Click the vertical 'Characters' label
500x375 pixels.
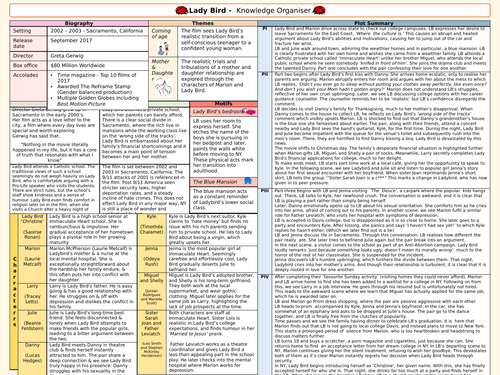pyautogui.click(x=14, y=291)
